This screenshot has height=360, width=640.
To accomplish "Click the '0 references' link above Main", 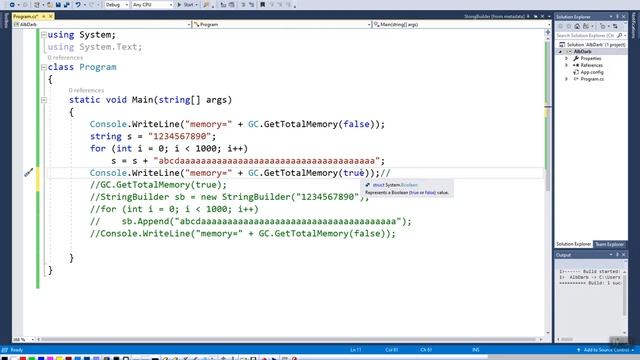I will [x=86, y=90].
